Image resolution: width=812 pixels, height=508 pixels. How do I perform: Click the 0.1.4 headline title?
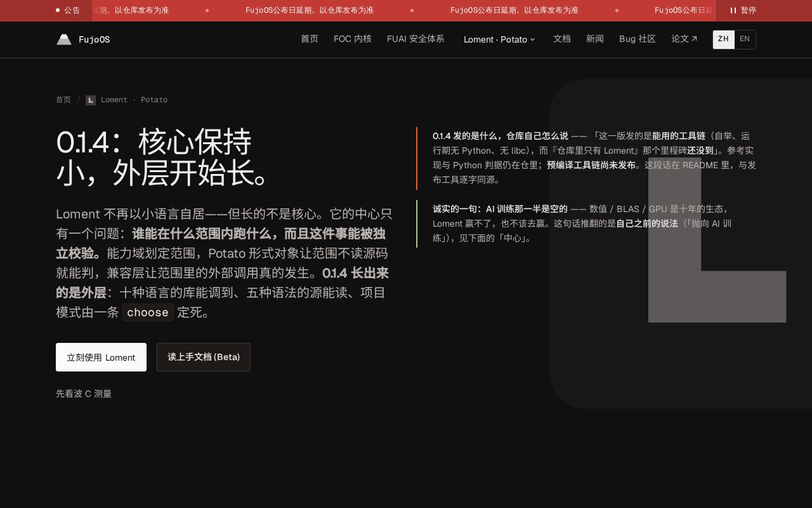tap(164, 157)
